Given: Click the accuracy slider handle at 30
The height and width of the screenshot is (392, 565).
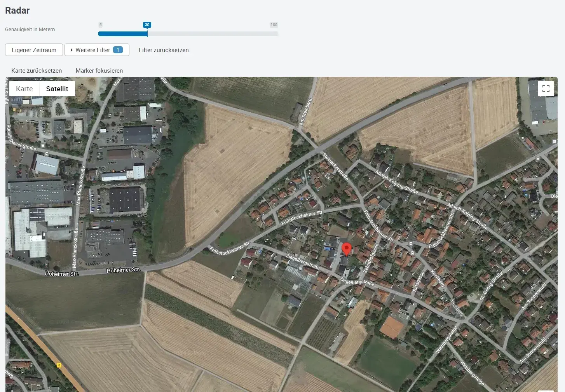Looking at the screenshot, I should [x=147, y=33].
